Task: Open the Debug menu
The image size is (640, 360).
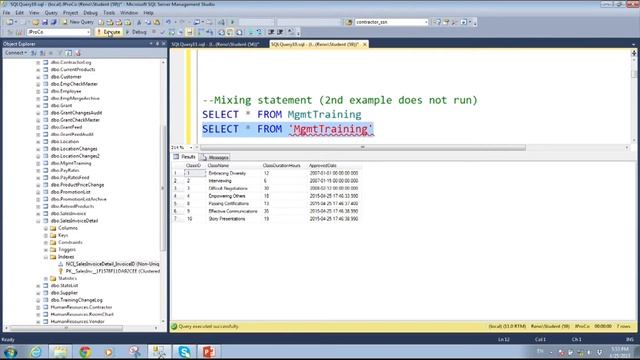Action: click(x=90, y=13)
